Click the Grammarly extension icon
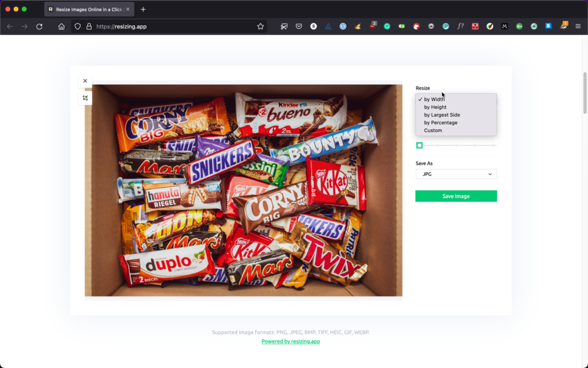This screenshot has height=368, width=588. tap(387, 26)
